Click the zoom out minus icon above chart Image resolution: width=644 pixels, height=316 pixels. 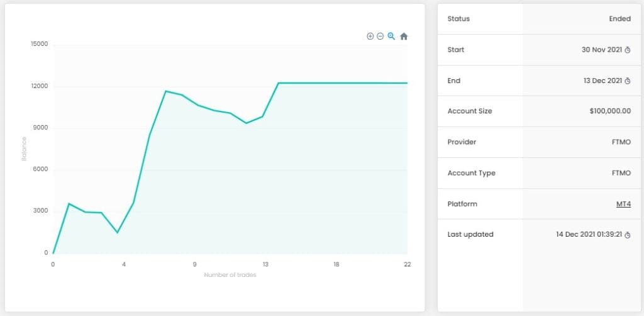pos(380,37)
